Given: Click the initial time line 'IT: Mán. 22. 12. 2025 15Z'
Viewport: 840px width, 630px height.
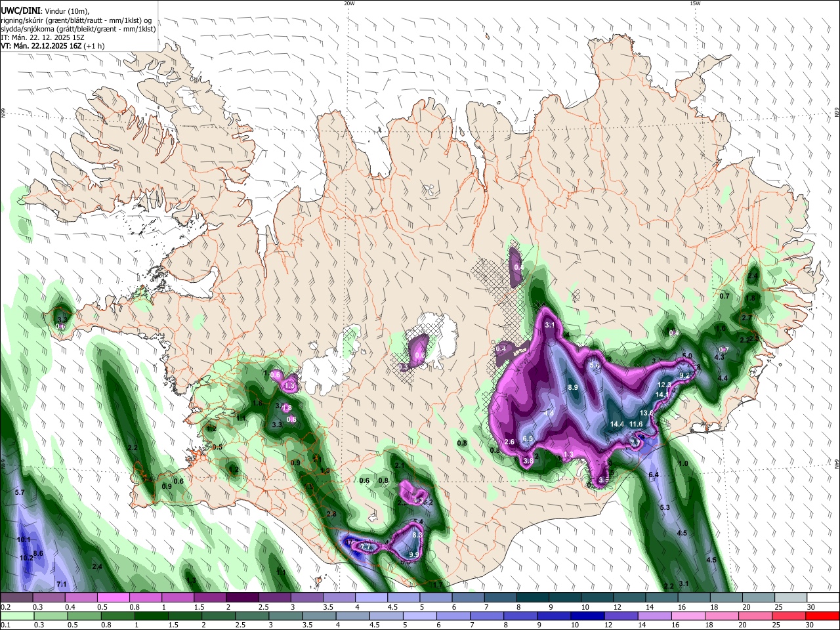Looking at the screenshot, I should tap(42, 37).
